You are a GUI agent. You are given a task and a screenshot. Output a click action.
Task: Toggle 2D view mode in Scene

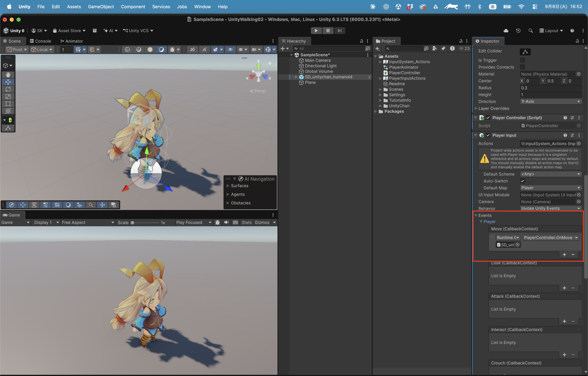coord(192,49)
